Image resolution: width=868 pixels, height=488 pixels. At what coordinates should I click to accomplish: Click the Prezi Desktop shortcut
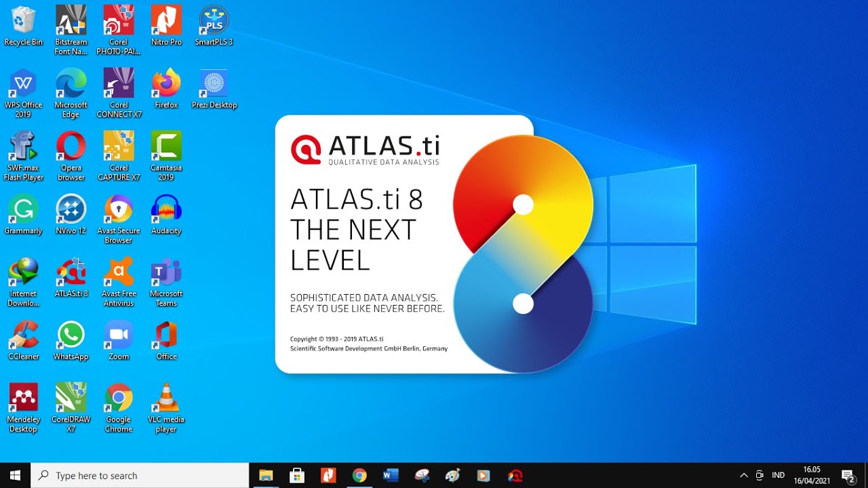click(x=214, y=89)
